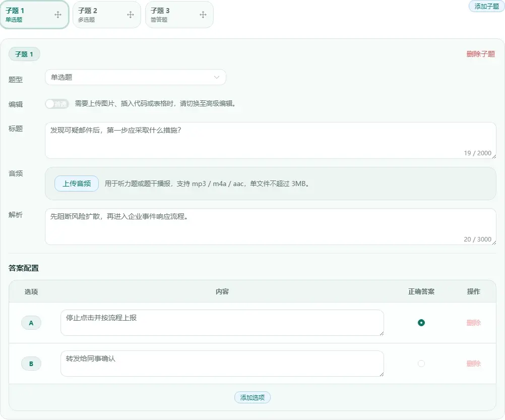
Task: Click the option B letter badge
Action: (x=31, y=364)
